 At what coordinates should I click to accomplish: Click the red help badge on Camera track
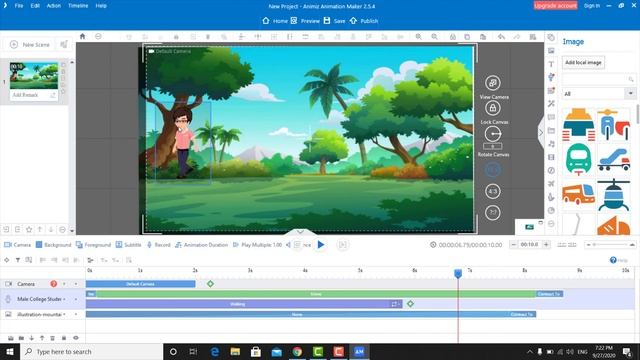(53, 284)
